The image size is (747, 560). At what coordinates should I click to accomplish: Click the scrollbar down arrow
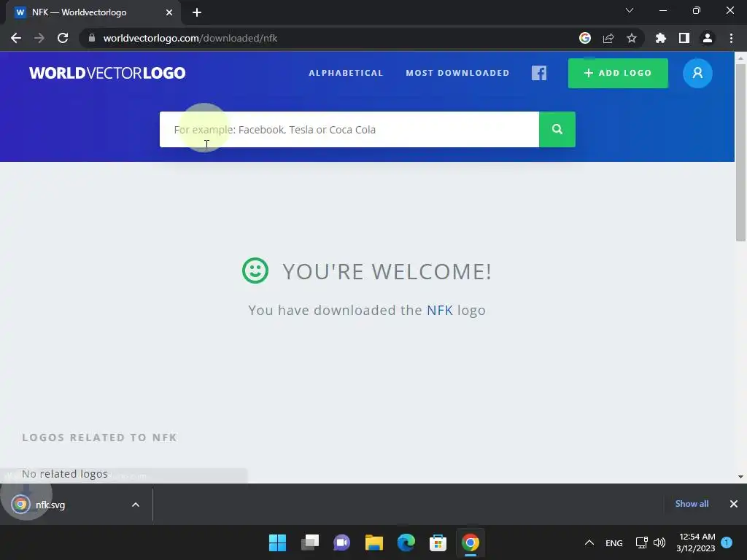(740, 477)
